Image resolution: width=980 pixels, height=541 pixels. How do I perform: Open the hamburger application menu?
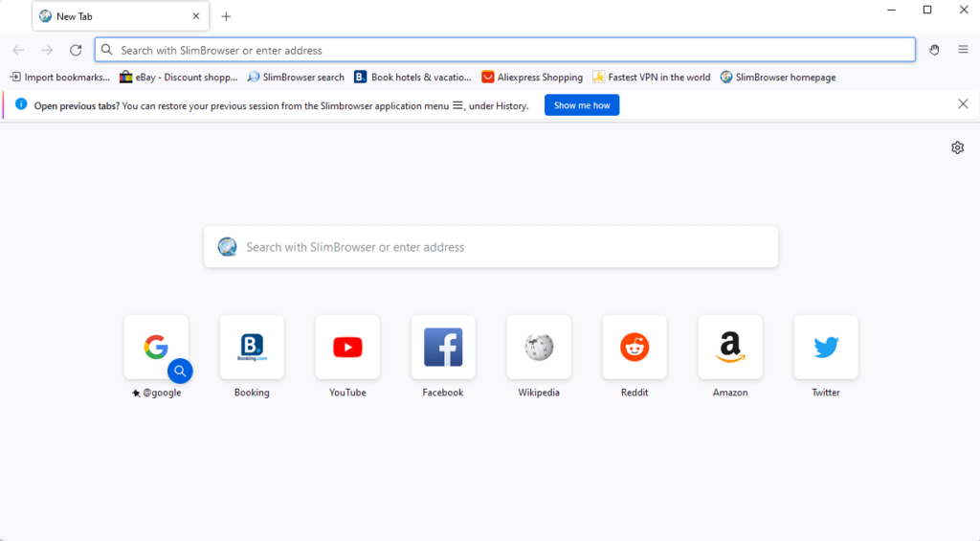[963, 50]
